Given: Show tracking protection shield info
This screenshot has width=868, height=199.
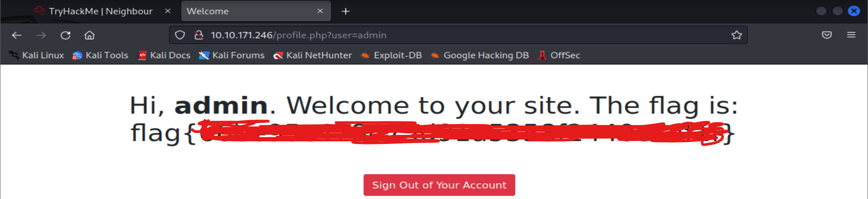Looking at the screenshot, I should 180,35.
